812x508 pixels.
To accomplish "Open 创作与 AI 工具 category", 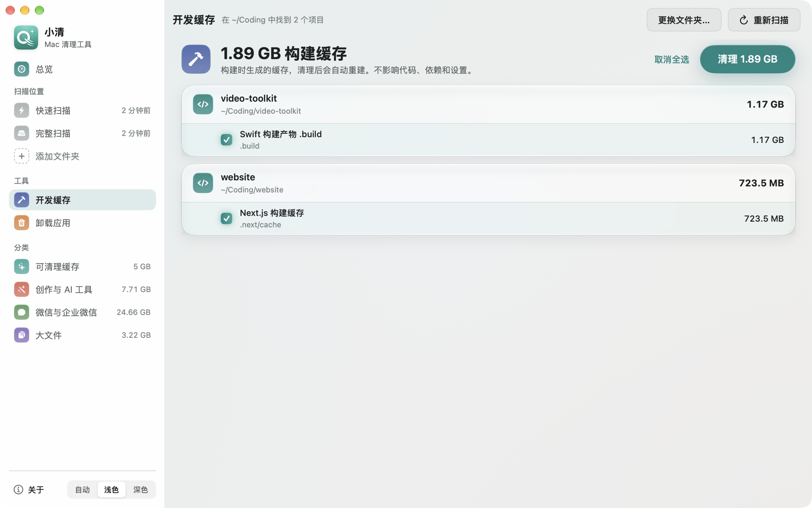I will (82, 290).
